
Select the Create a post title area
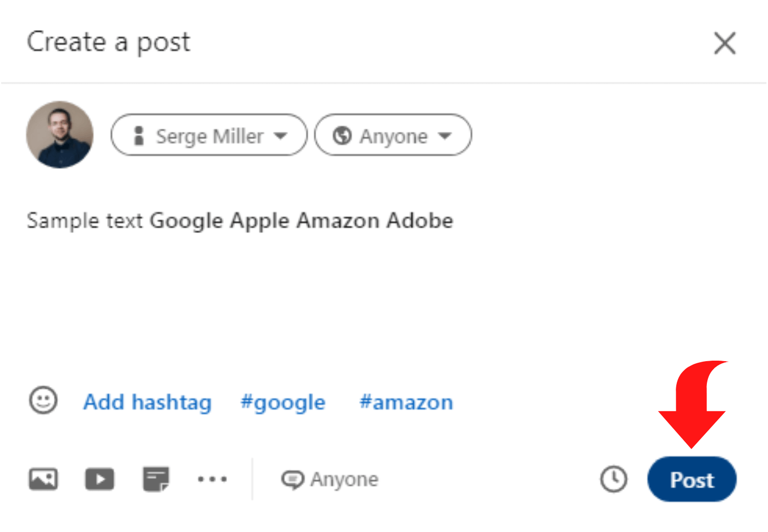(x=109, y=42)
